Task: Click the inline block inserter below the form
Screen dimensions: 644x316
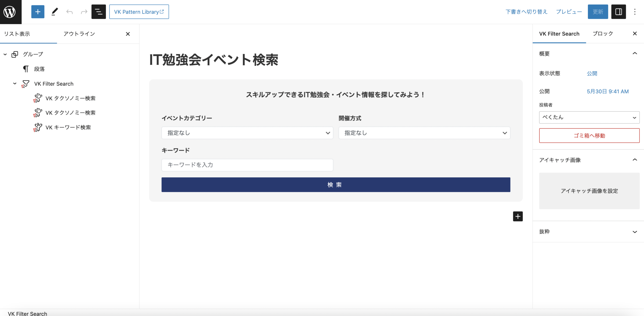Action: [517, 216]
